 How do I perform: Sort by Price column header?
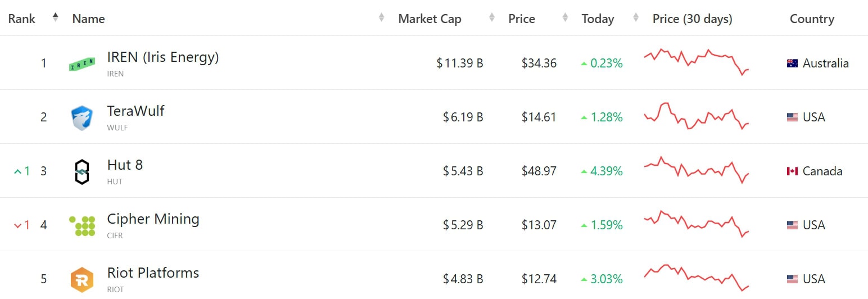(x=522, y=19)
